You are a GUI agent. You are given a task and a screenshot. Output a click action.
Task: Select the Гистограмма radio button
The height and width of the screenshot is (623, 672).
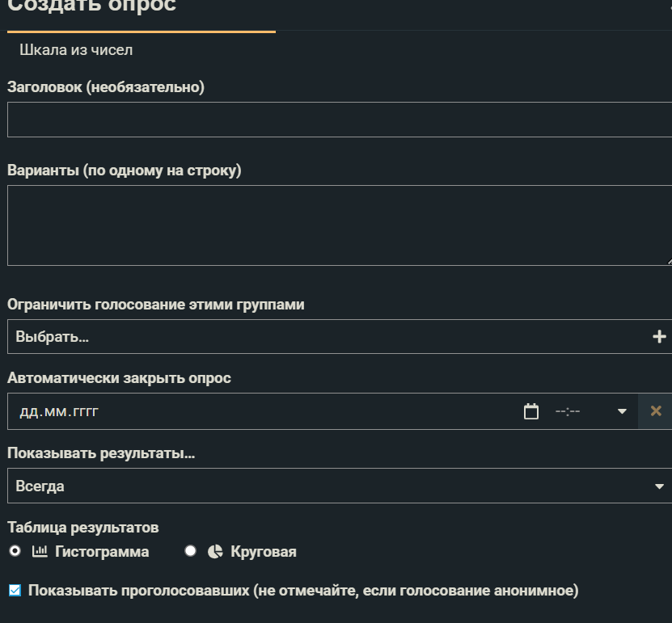[x=15, y=550]
